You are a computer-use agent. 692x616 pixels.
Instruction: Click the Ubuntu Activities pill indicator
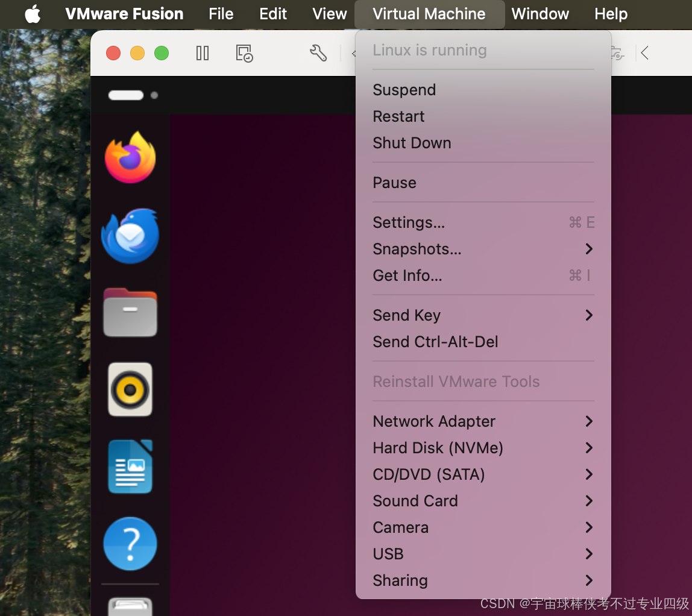[x=126, y=95]
